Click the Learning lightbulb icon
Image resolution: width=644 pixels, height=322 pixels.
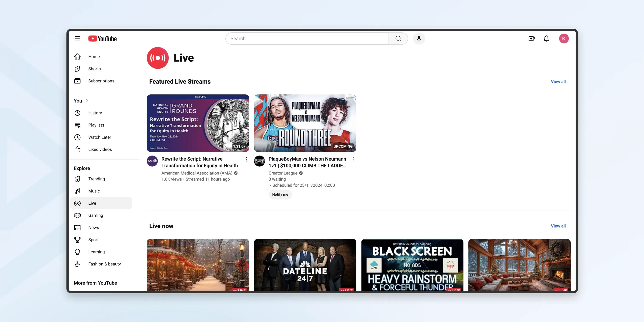(x=77, y=252)
